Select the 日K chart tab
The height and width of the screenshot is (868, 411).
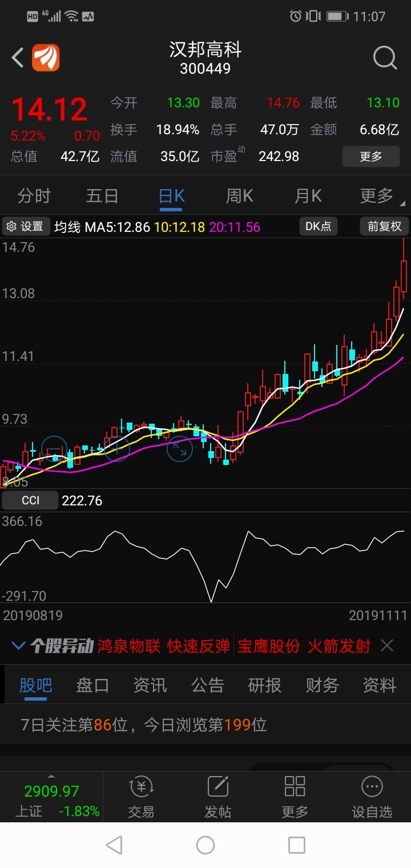[x=171, y=196]
